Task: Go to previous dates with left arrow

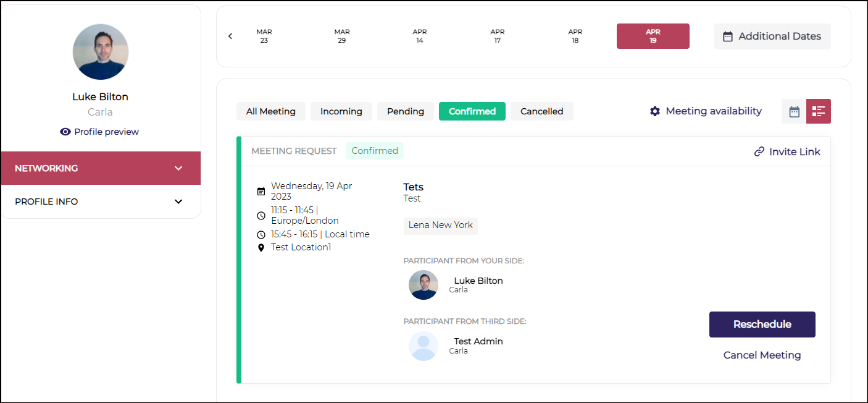Action: (x=230, y=36)
